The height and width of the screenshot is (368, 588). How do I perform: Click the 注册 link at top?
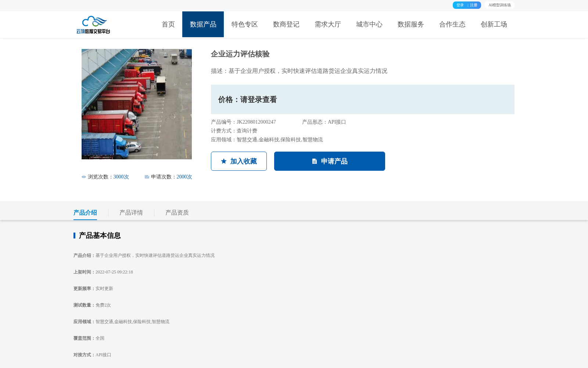[474, 5]
